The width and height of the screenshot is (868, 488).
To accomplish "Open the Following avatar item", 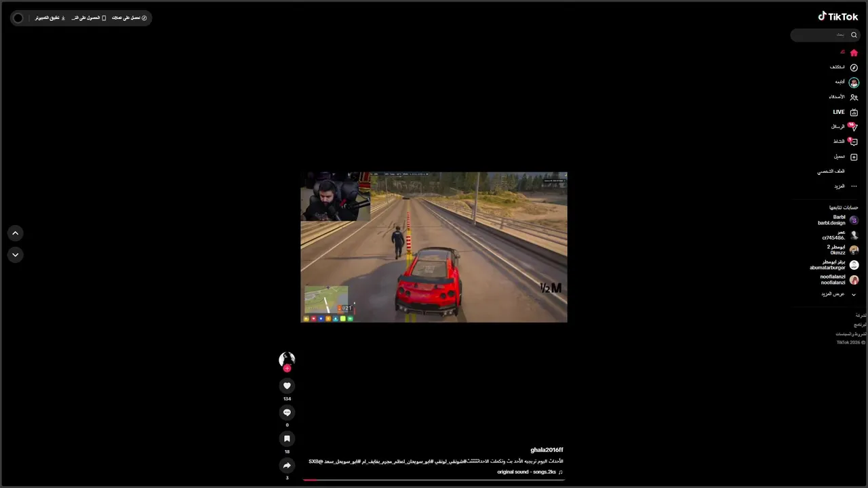I will point(854,82).
